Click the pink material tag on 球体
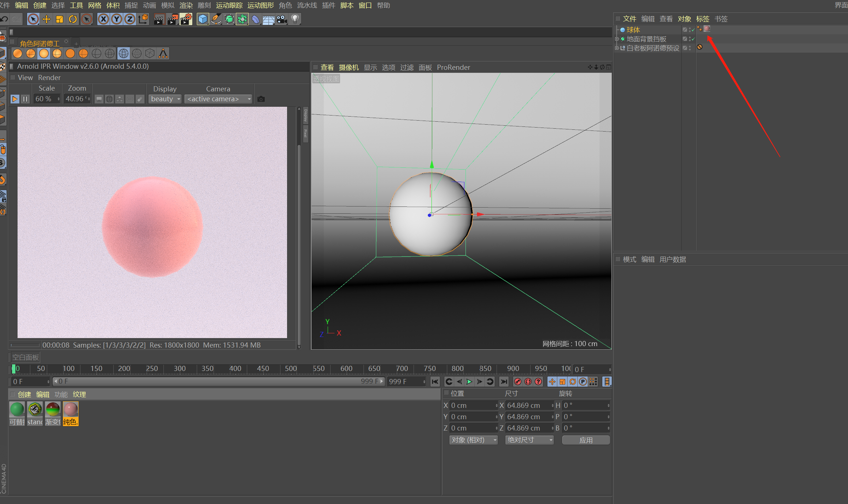This screenshot has width=848, height=504. coord(707,29)
